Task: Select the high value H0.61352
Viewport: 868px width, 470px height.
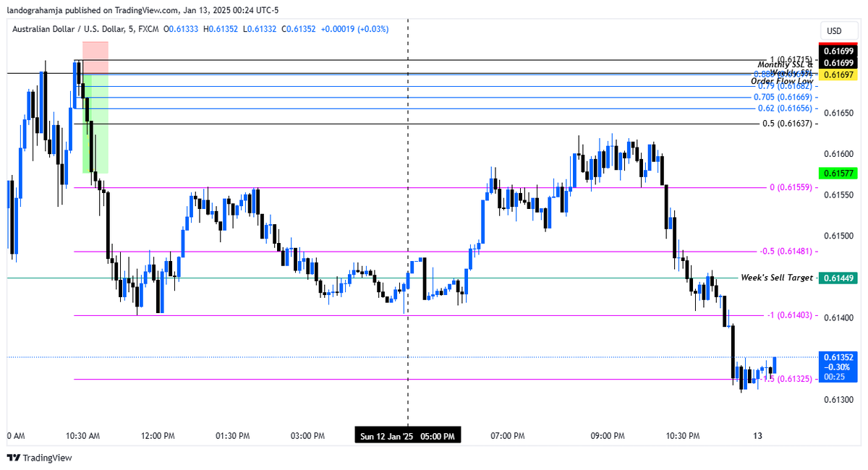Action: click(222, 29)
